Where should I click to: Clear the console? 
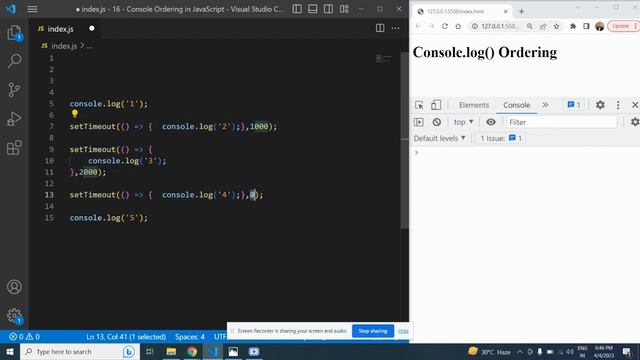[437, 122]
